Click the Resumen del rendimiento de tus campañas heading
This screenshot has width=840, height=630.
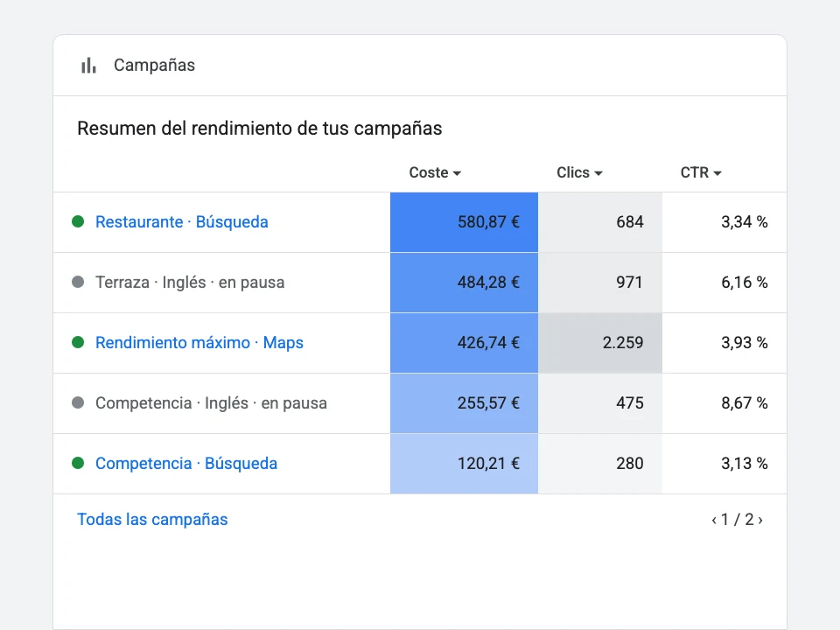pyautogui.click(x=260, y=129)
